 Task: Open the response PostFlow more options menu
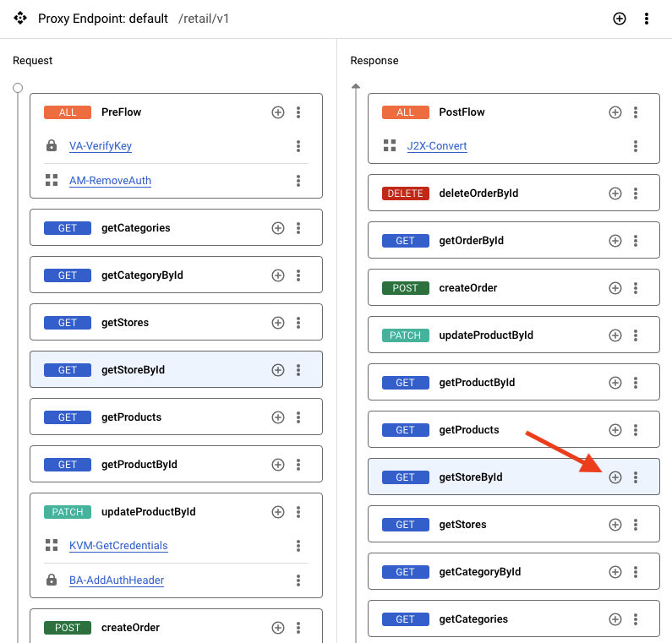pyautogui.click(x=636, y=112)
